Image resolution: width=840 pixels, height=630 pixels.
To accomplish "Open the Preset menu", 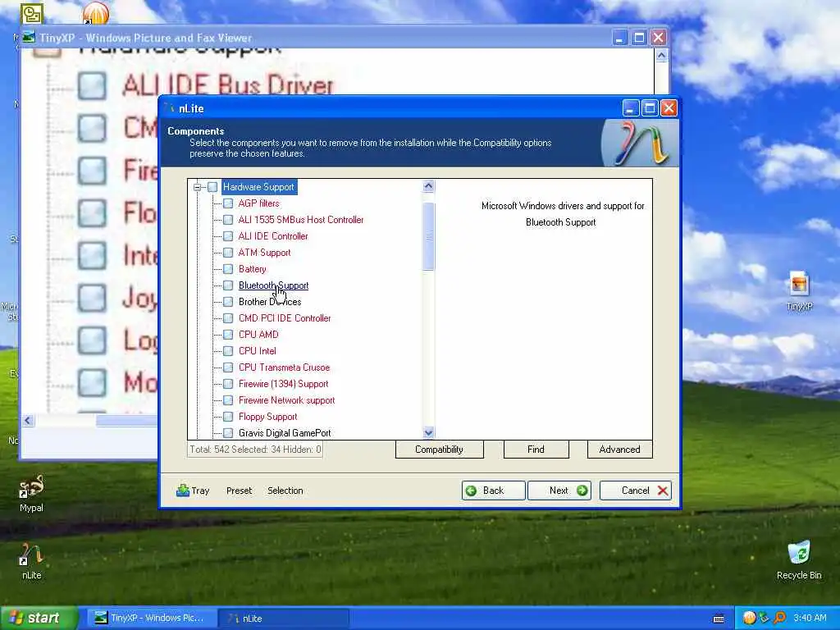I will pyautogui.click(x=239, y=491).
